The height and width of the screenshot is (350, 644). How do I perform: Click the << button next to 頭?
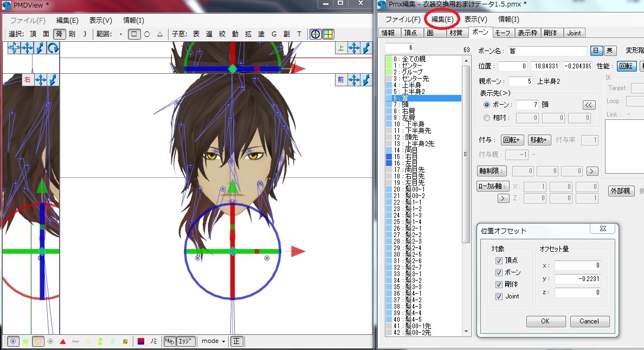pos(589,105)
